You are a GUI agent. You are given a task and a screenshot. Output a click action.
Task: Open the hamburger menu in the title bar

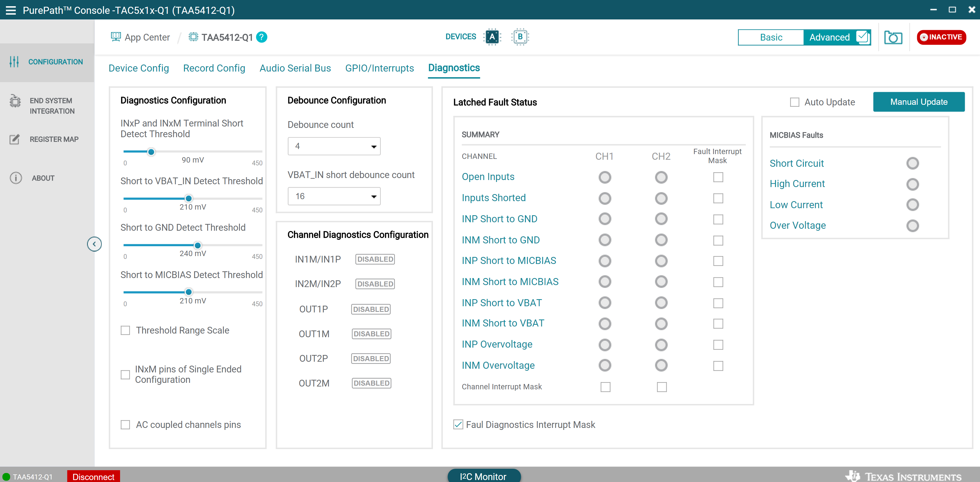11,10
